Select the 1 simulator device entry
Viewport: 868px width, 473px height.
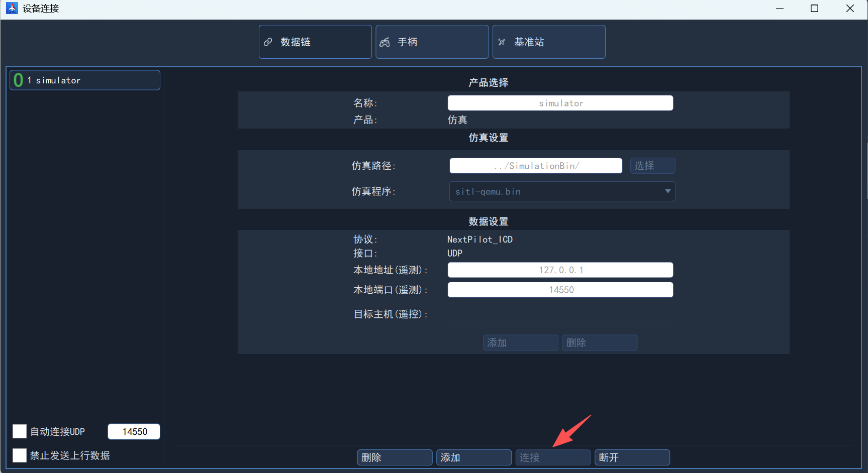(85, 80)
